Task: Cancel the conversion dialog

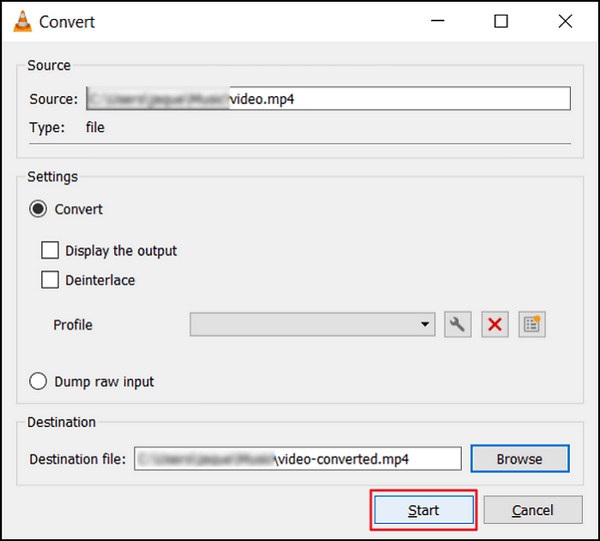Action: tap(532, 510)
